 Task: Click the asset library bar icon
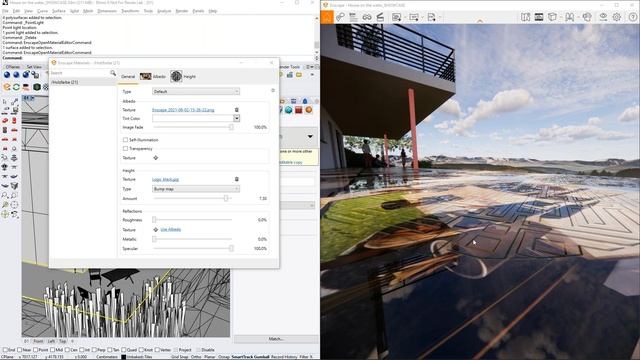(x=539, y=17)
